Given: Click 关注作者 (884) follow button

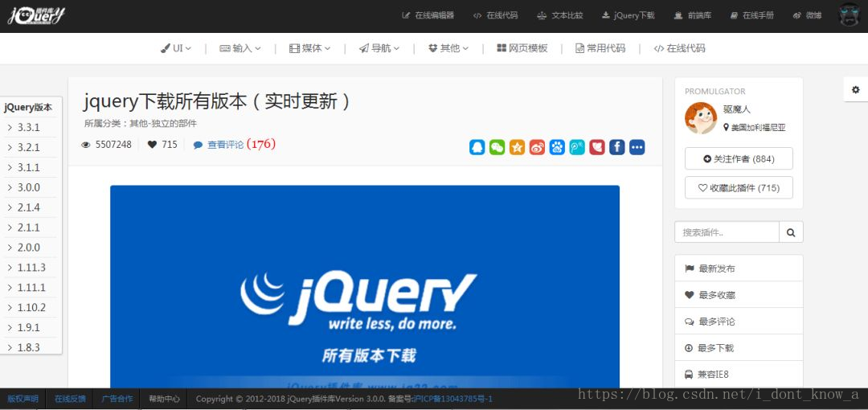Looking at the screenshot, I should [739, 158].
